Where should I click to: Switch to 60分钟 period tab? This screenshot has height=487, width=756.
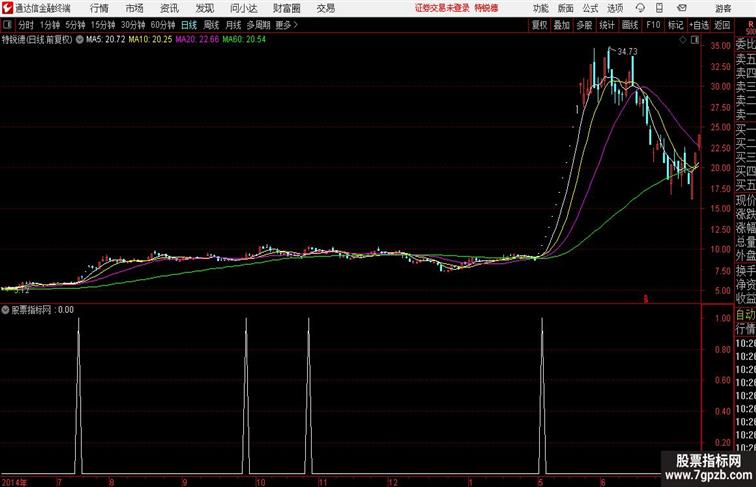pos(163,25)
